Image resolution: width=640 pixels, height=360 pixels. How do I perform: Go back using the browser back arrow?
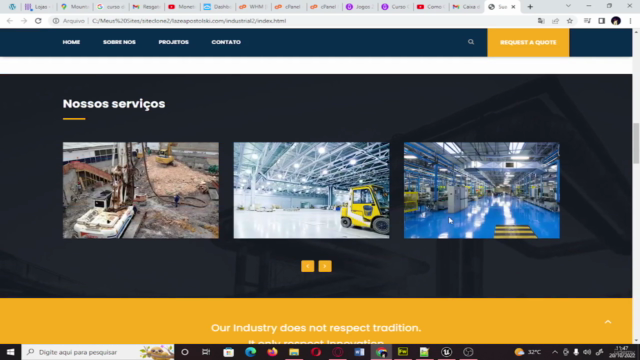[10, 21]
